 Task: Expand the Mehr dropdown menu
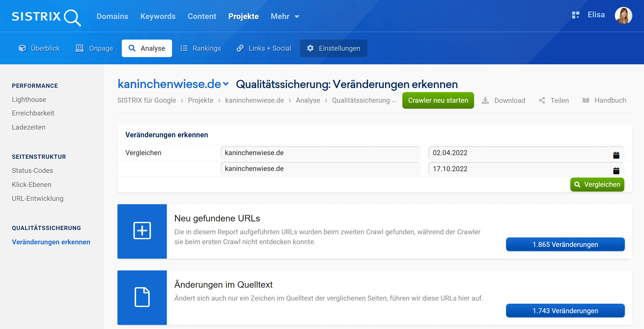(285, 17)
